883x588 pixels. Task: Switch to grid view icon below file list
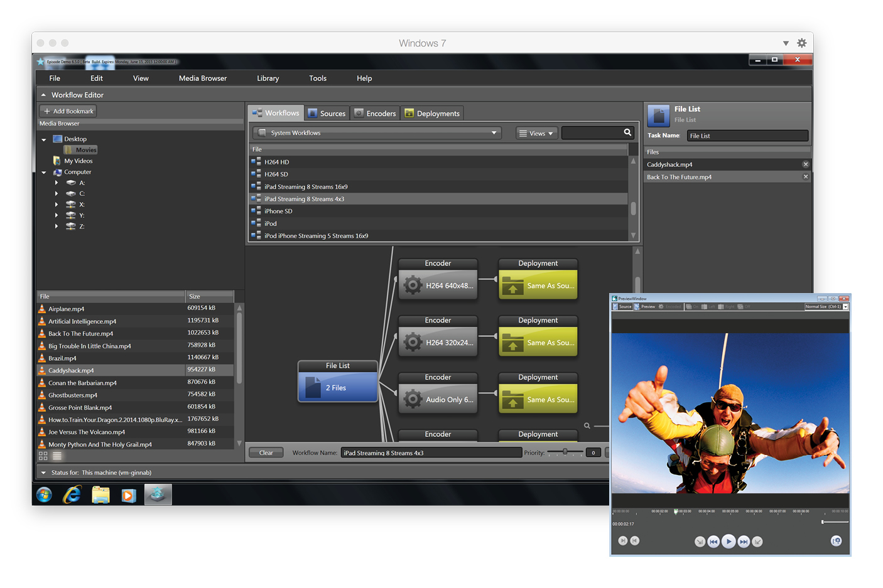click(x=43, y=456)
